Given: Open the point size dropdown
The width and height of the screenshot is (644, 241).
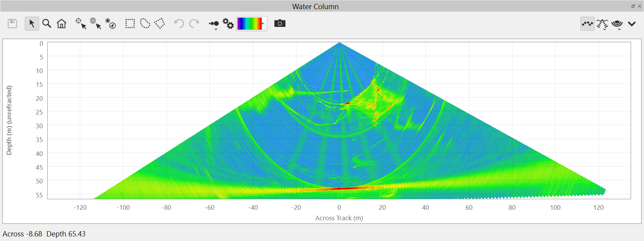Looking at the screenshot, I should tap(214, 25).
